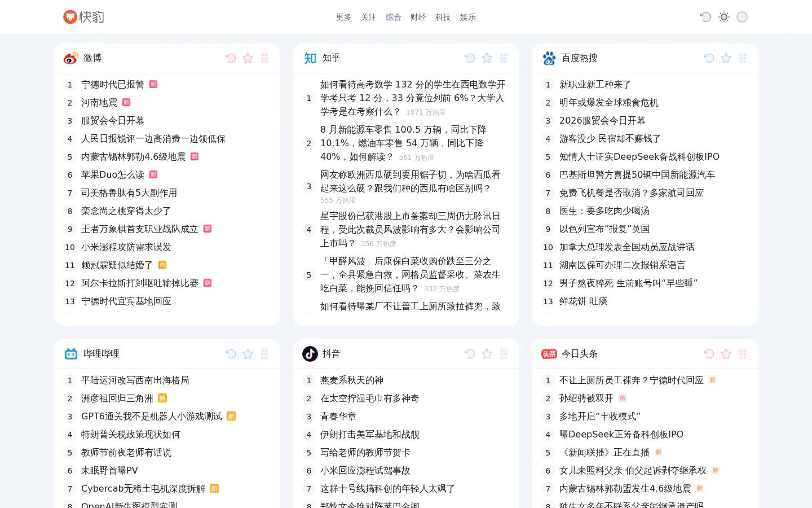Refresh the 知乎 card
Screen dimensions: 812x508
click(470, 58)
